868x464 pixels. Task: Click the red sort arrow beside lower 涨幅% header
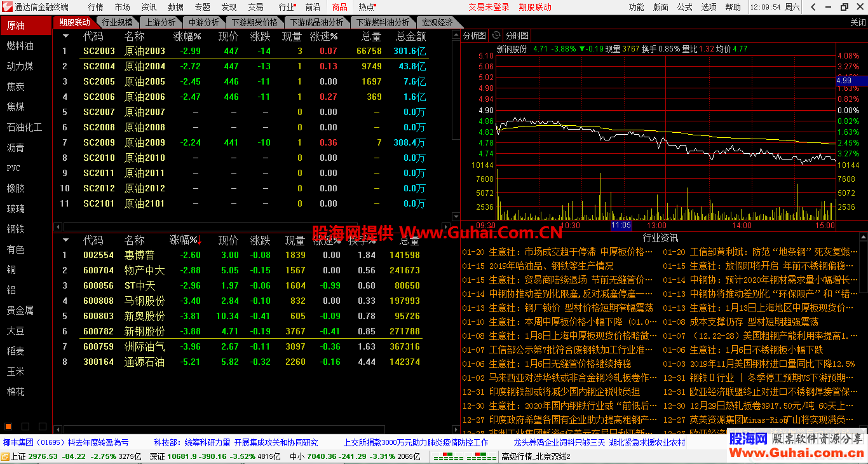(200, 241)
